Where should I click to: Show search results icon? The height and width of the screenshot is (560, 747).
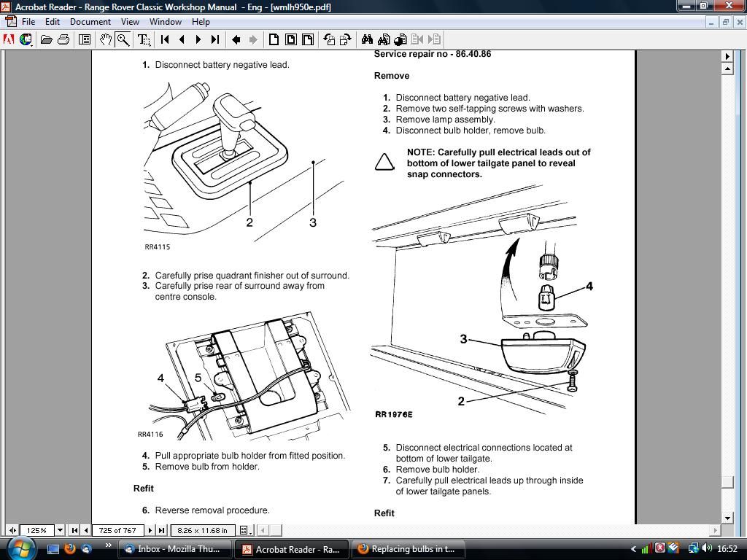400,39
